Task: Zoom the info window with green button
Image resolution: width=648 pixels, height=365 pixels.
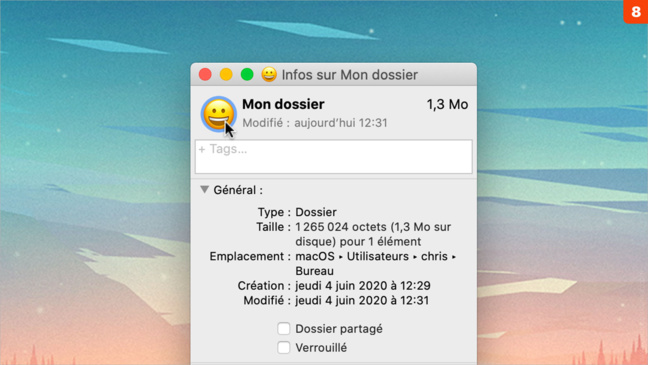Action: [247, 74]
